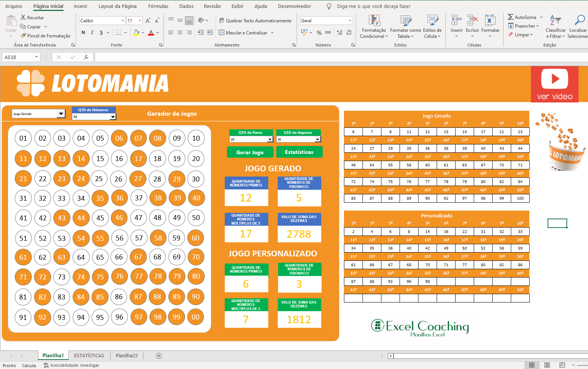588x369 pixels.
Task: Switch to the Inserir ribbon tab
Action: coord(80,6)
